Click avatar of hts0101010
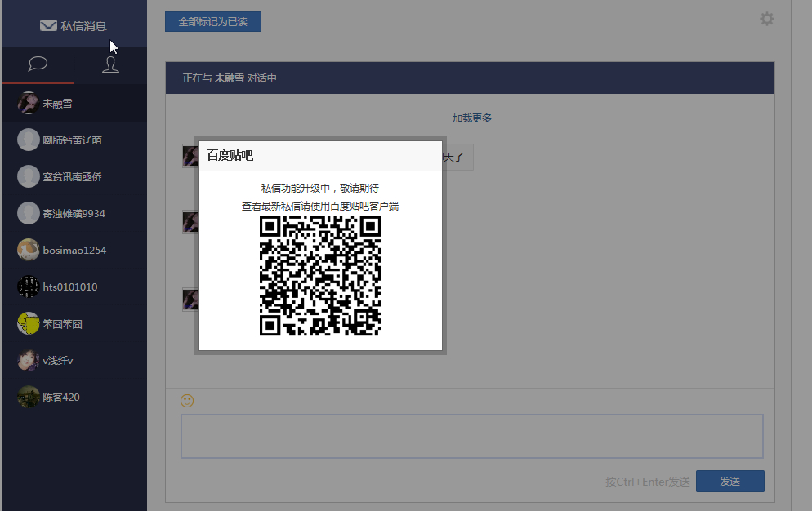Image resolution: width=812 pixels, height=511 pixels. pos(29,287)
